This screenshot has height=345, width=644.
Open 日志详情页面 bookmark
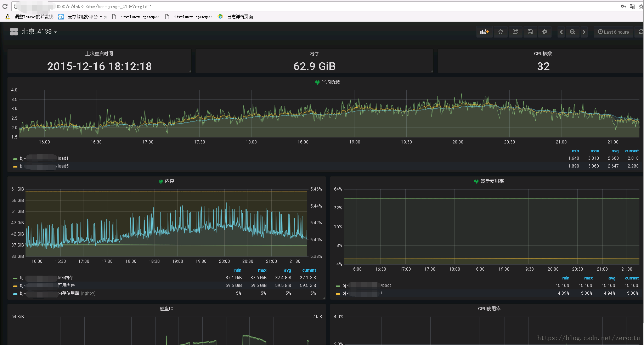[236, 17]
